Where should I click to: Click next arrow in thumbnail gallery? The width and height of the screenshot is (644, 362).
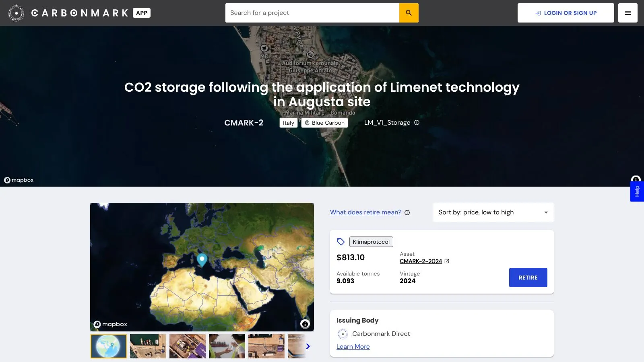[308, 346]
